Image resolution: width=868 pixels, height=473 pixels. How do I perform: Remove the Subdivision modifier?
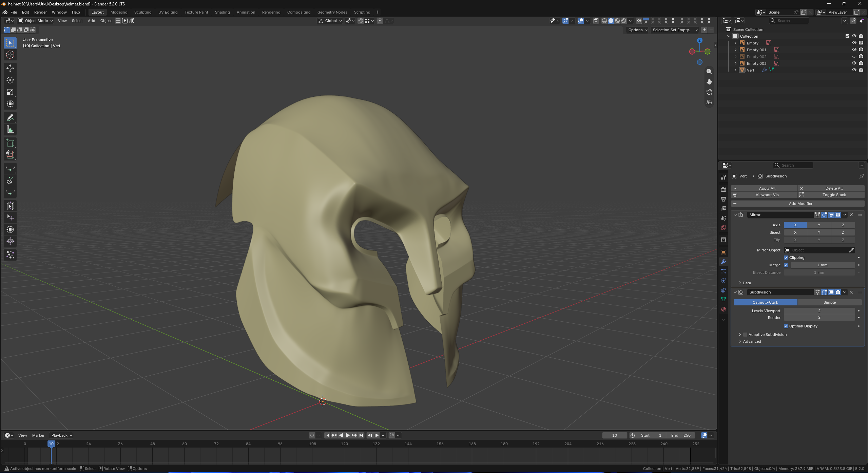(851, 292)
